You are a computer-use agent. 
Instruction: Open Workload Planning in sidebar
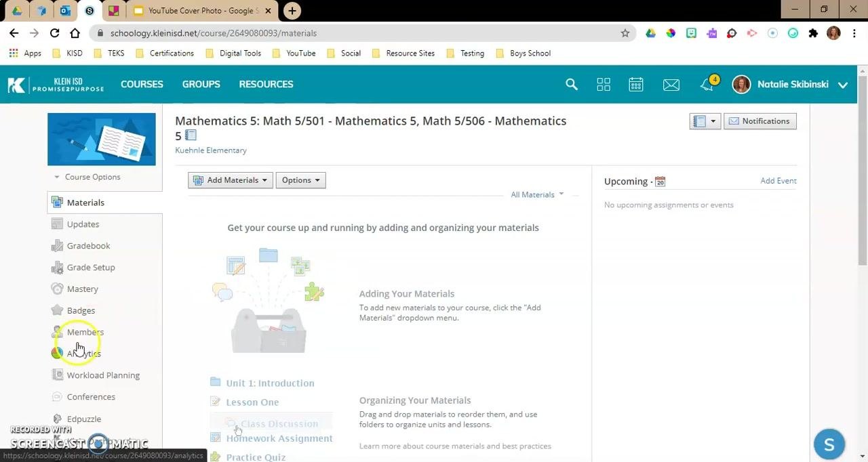click(x=103, y=375)
